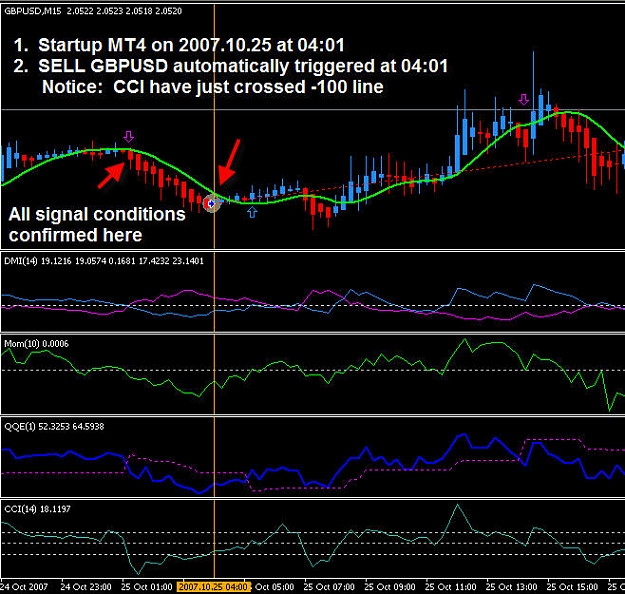The height and width of the screenshot is (594, 625).
Task: Click the highlighted 2007.10.25 04:00 time label
Action: pyautogui.click(x=214, y=587)
